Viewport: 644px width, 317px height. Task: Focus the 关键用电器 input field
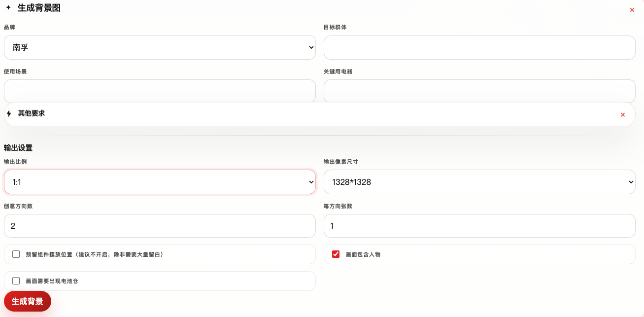pos(479,91)
